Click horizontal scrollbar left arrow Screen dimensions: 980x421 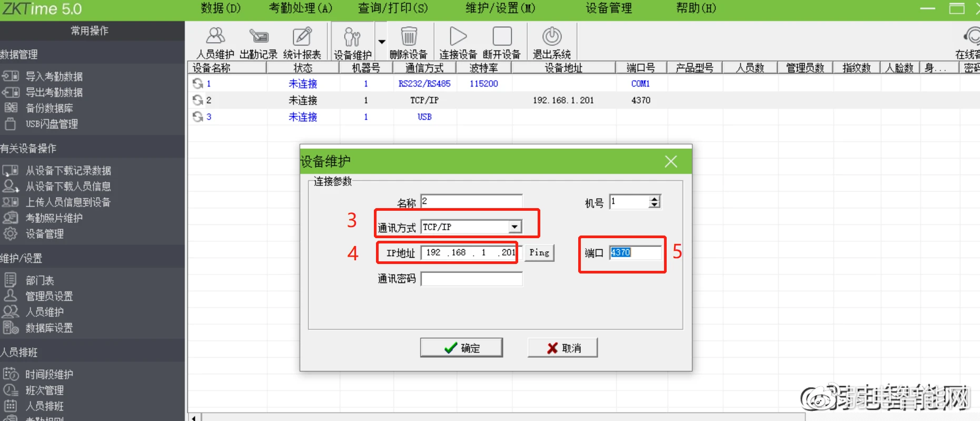[194, 417]
